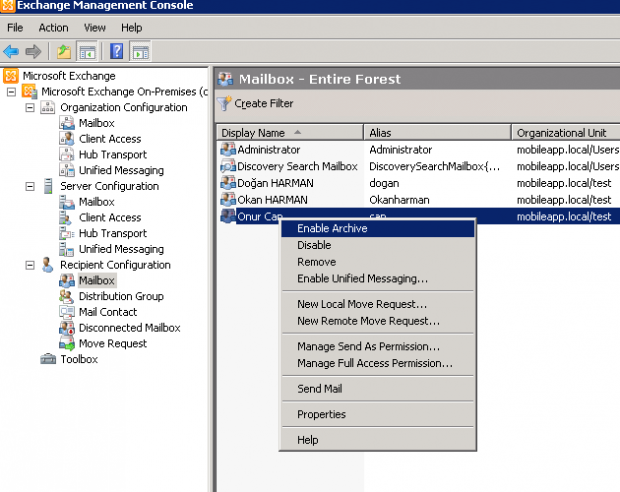The height and width of the screenshot is (492, 620).
Task: Click the Mail Contact tree icon
Action: click(66, 312)
